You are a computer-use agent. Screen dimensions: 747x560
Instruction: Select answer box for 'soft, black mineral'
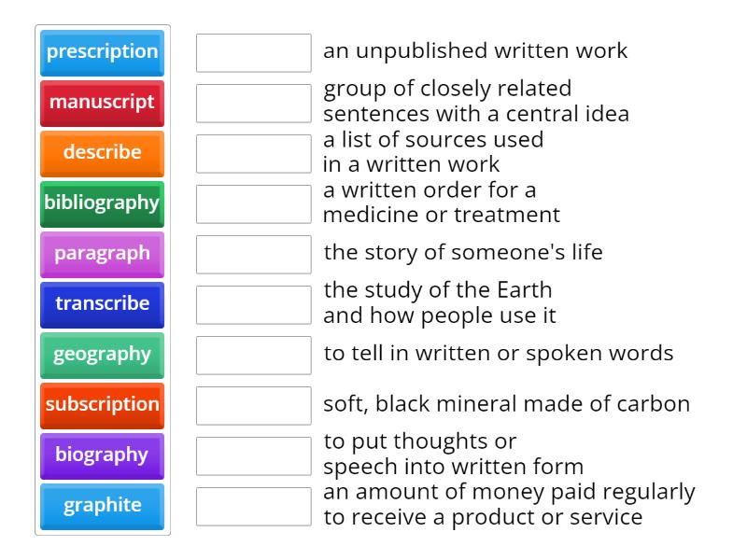coord(254,406)
